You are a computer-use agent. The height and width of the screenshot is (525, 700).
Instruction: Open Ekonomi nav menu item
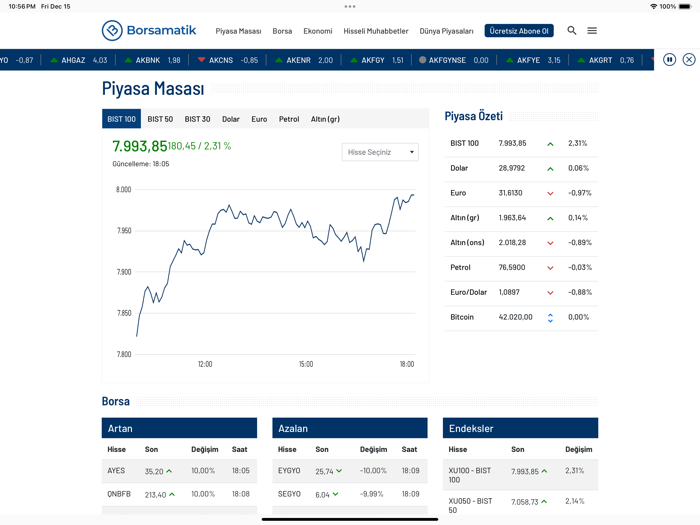point(318,31)
